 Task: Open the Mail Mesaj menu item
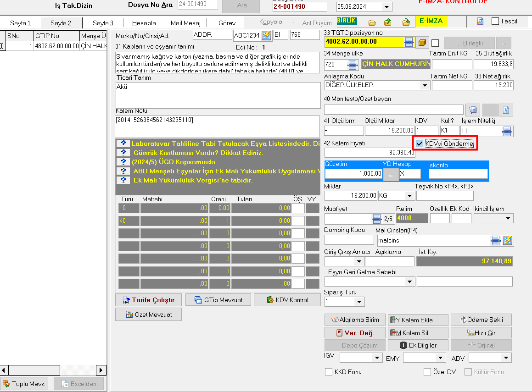point(185,23)
